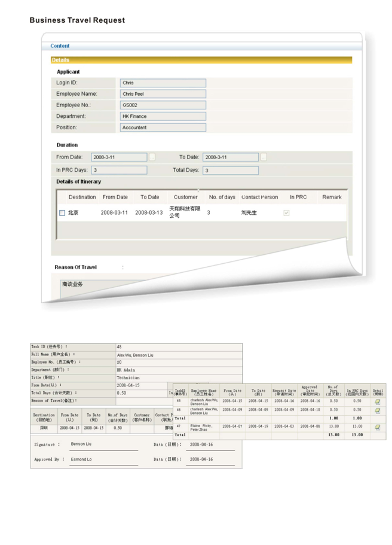This screenshot has height=545, width=392.
Task: Click the Remark column header
Action: 332,197
